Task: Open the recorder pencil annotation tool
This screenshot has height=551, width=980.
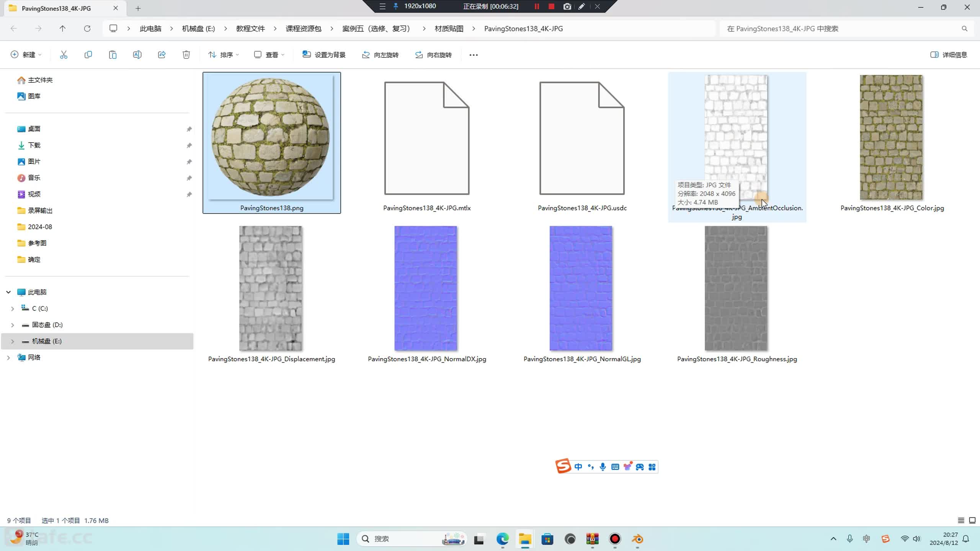Action: tap(581, 7)
